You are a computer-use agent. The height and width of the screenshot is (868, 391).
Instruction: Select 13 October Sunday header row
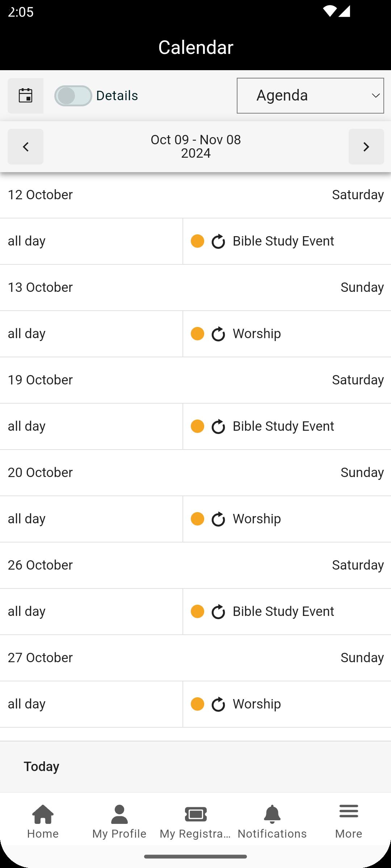[x=195, y=288]
